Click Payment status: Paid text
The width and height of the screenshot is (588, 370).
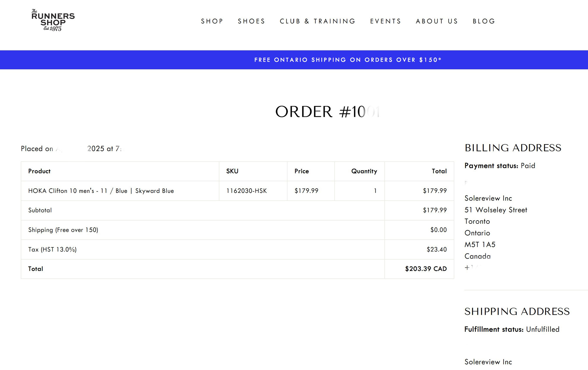pos(500,166)
